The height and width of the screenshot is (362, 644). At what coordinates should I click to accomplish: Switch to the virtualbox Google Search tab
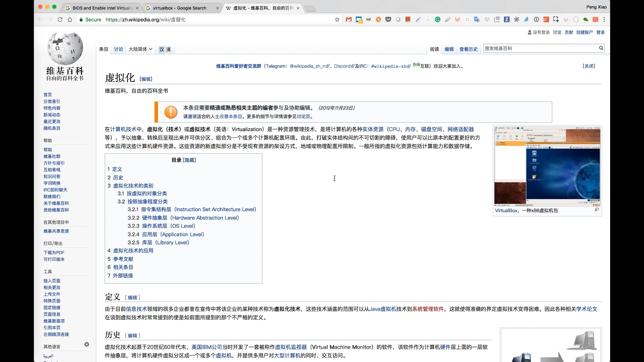pyautogui.click(x=179, y=8)
